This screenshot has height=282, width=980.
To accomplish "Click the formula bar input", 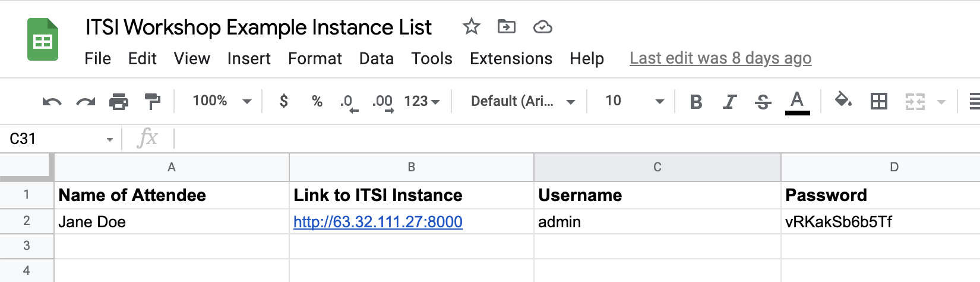I will click(576, 139).
